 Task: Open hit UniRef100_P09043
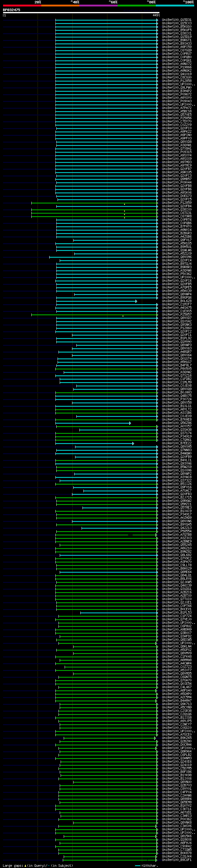pos(177,101)
